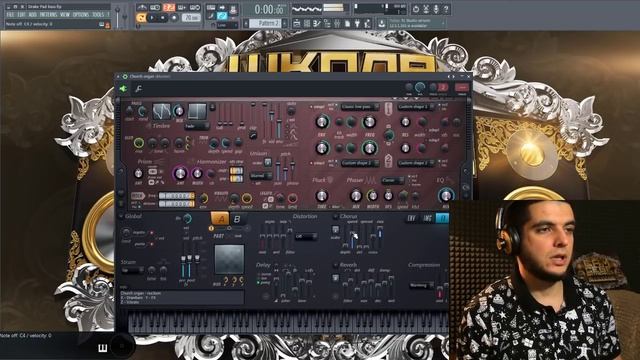Toggle the Chorus order button below enable switch
Image resolution: width=640 pixels, height=360 pixels.
point(336,230)
